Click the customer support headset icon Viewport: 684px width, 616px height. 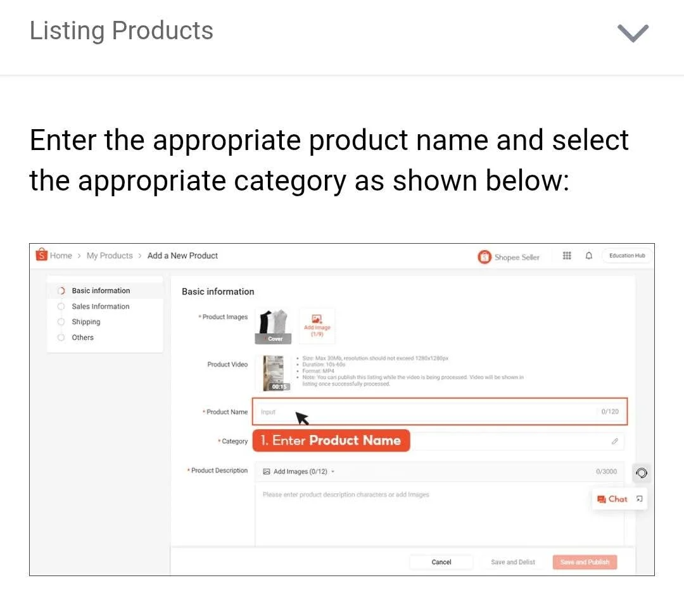641,473
